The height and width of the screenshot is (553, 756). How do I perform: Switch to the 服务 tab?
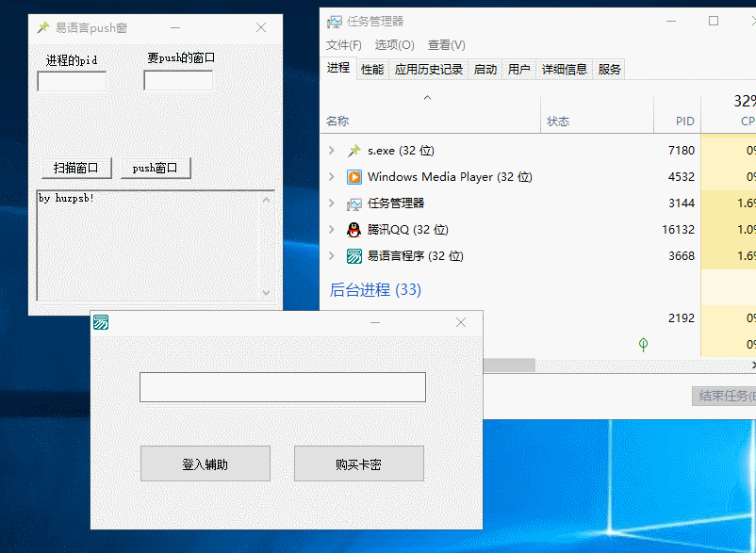[610, 70]
